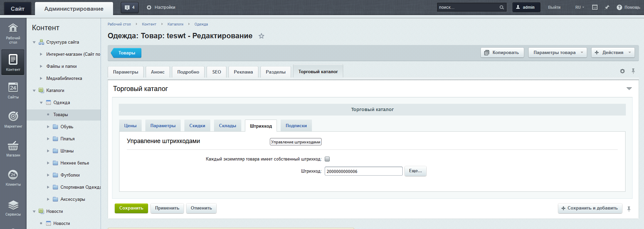Click the Штрихкод input field

363,171
